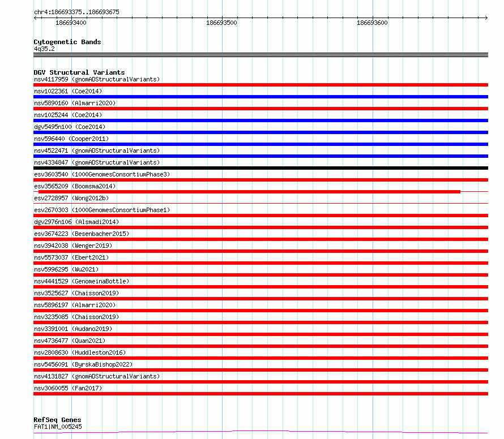Select the blue nsv1022361 Coe2014 variant bar
The width and height of the screenshot is (504, 439).
point(260,97)
